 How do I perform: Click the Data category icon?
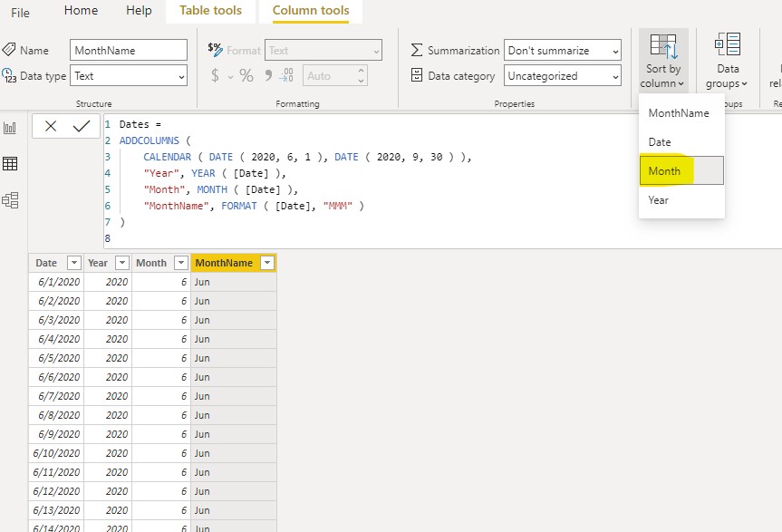[x=417, y=75]
